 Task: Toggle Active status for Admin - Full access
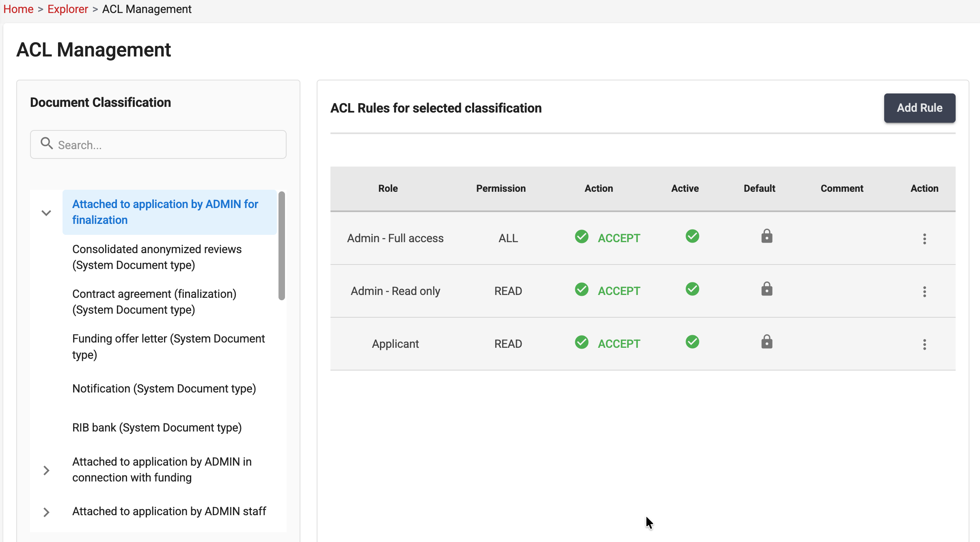click(692, 236)
